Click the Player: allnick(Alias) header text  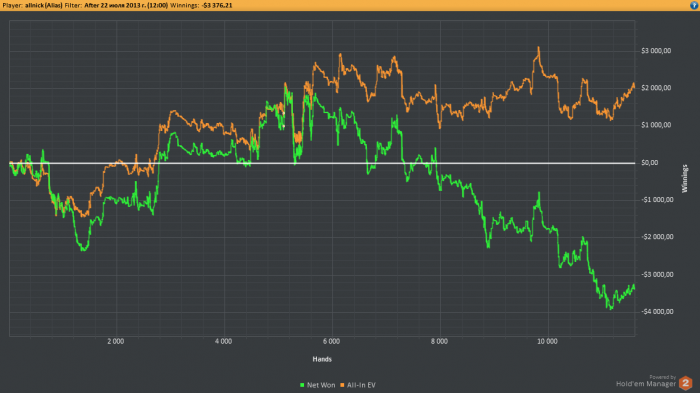pyautogui.click(x=33, y=5)
